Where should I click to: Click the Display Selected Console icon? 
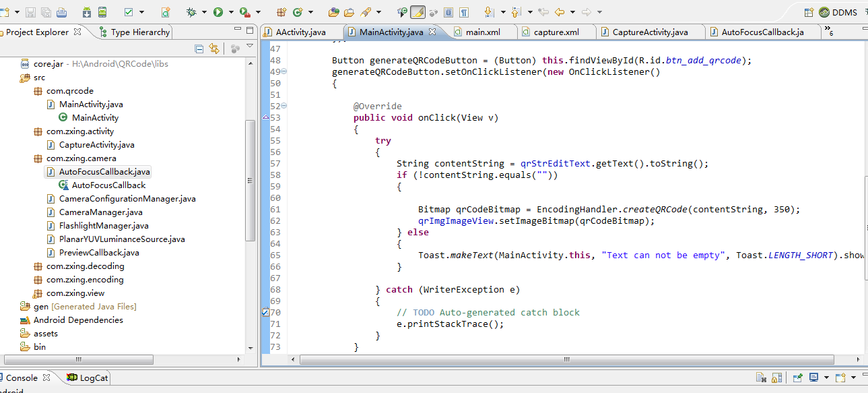813,377
